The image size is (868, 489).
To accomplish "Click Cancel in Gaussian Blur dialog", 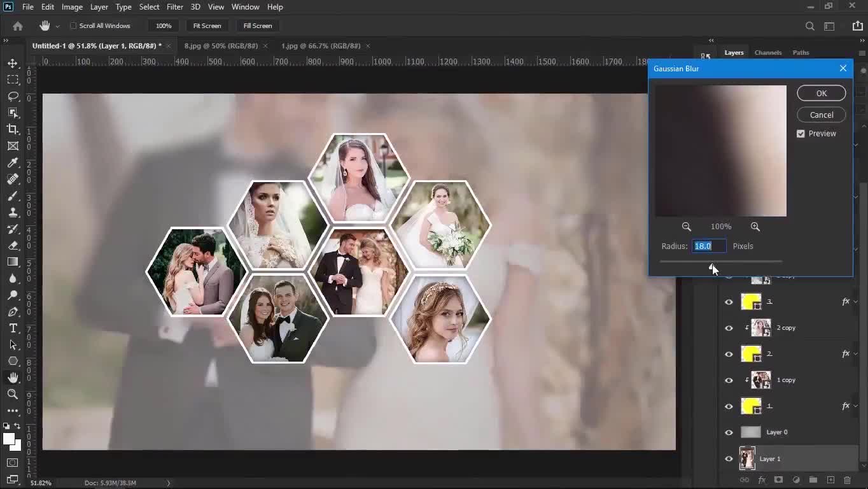I will [821, 115].
